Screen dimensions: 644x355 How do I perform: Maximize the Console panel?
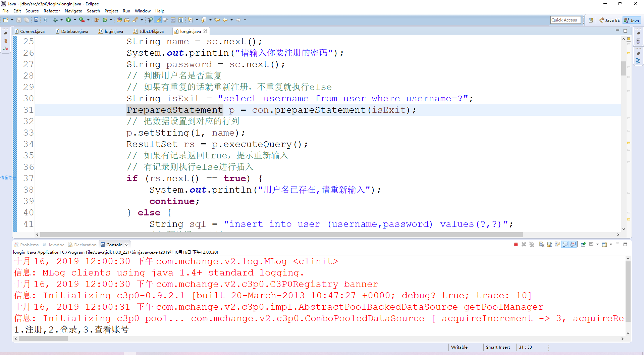point(625,244)
